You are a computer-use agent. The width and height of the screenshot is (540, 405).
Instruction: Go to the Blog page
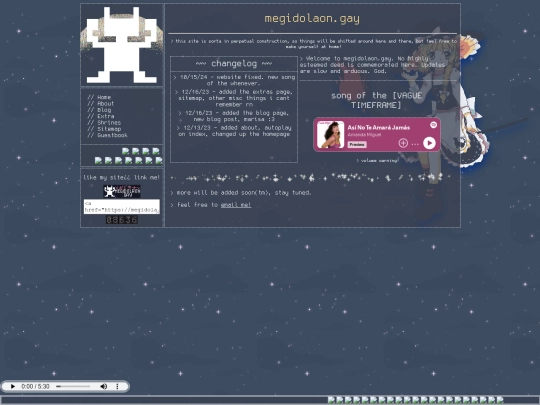click(x=104, y=110)
